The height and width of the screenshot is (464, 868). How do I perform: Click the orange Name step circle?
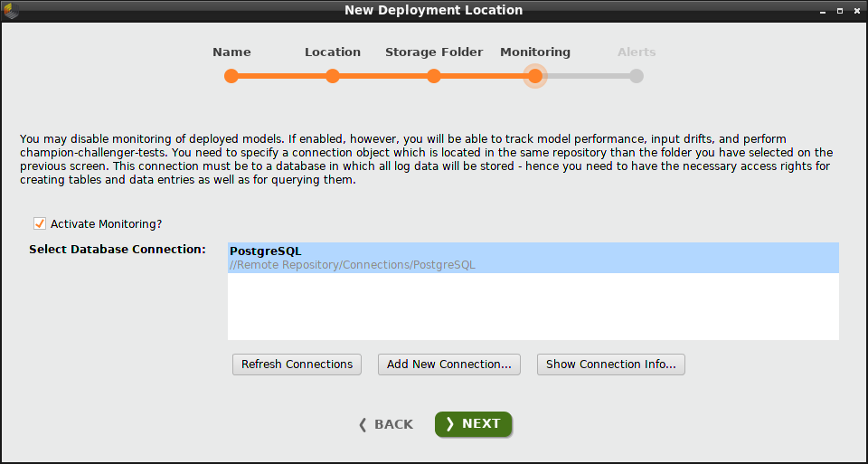pyautogui.click(x=231, y=76)
